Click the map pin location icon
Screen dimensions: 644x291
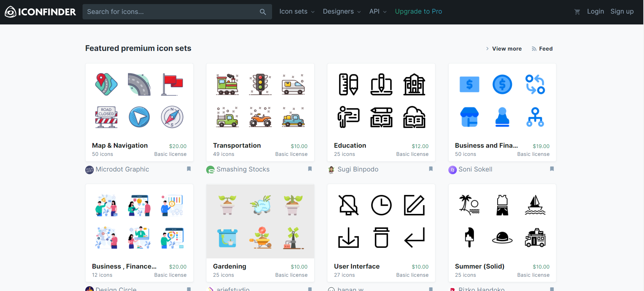coord(106,84)
